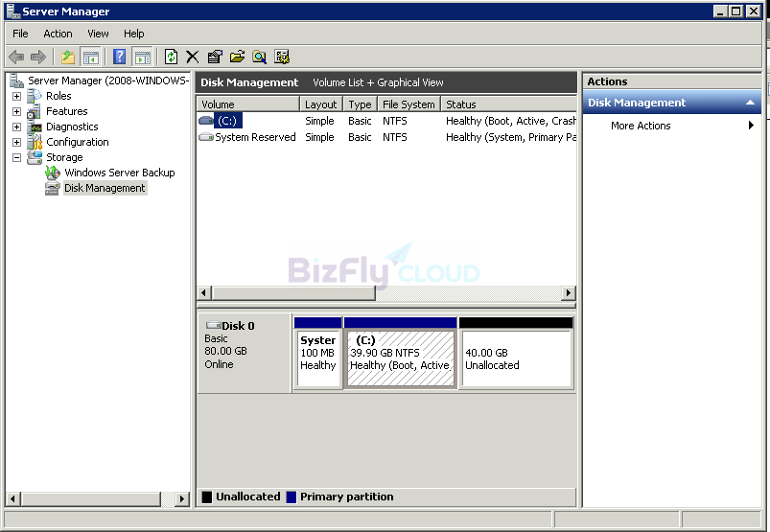Select Features in the console tree

click(x=67, y=111)
